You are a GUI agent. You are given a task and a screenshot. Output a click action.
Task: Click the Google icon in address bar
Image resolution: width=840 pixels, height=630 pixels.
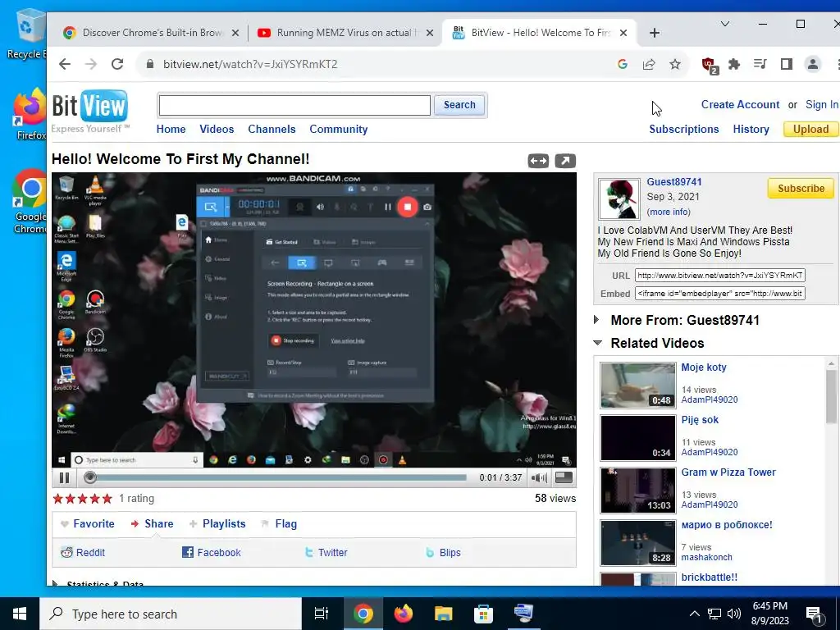[x=623, y=64]
